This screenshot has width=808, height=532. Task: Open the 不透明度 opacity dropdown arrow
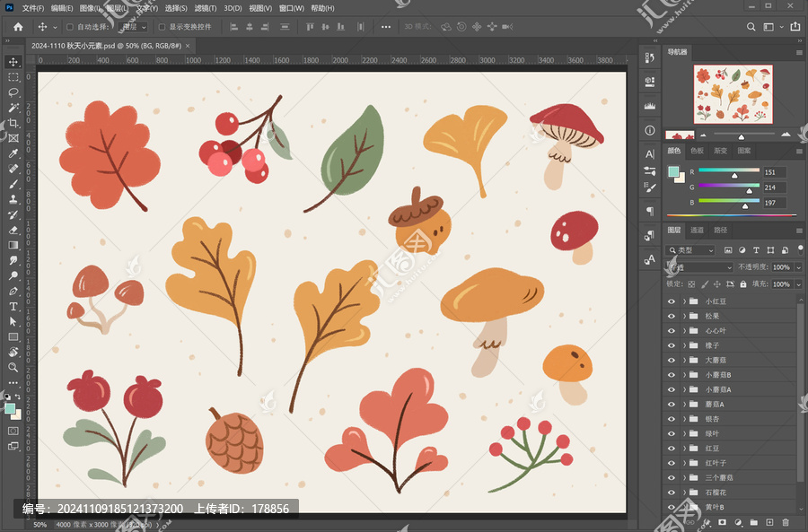point(799,267)
